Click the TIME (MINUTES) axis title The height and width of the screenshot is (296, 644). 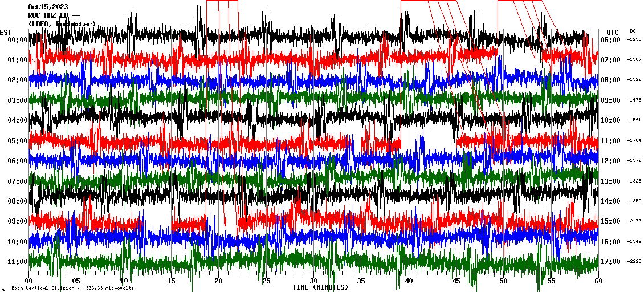click(x=320, y=287)
